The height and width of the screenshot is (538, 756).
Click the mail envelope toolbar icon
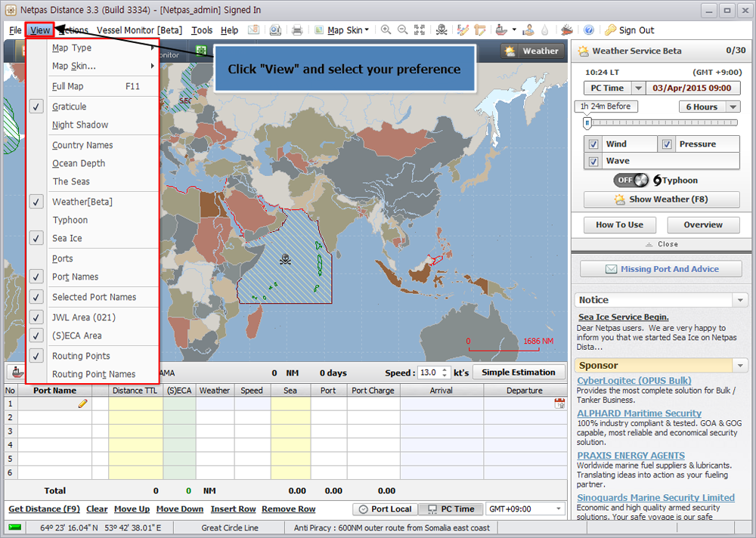[x=253, y=30]
